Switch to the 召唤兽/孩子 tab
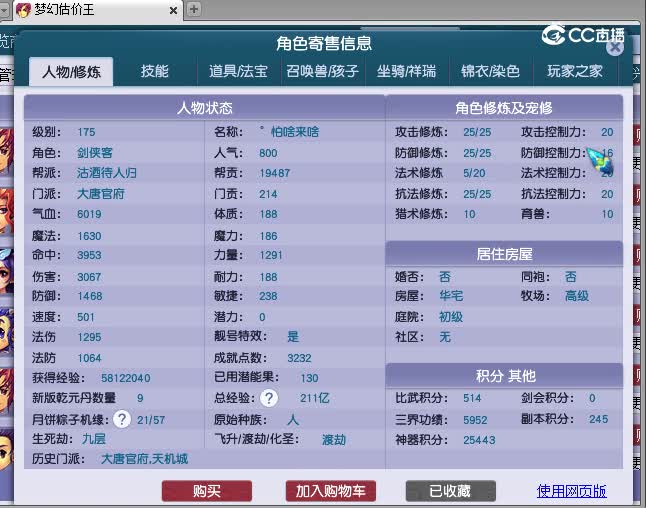Viewport: 646px width, 508px height. click(323, 71)
